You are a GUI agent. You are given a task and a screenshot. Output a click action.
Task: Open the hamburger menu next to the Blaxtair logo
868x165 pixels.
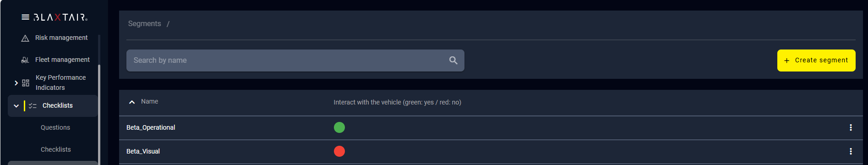pyautogui.click(x=25, y=17)
